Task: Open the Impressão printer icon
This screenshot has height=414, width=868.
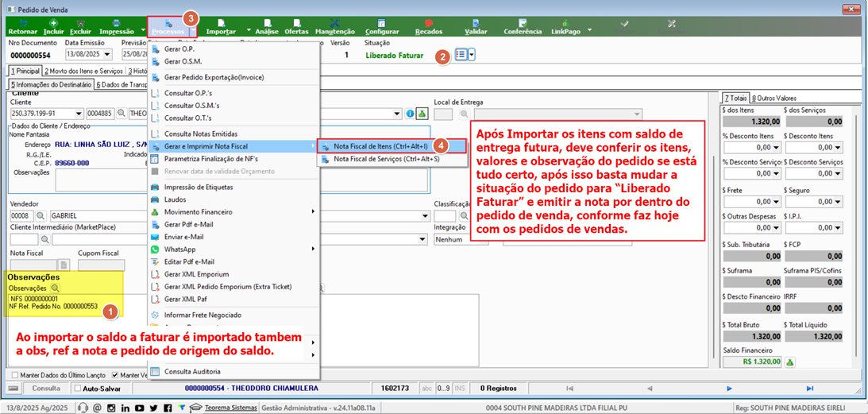Action: click(116, 24)
